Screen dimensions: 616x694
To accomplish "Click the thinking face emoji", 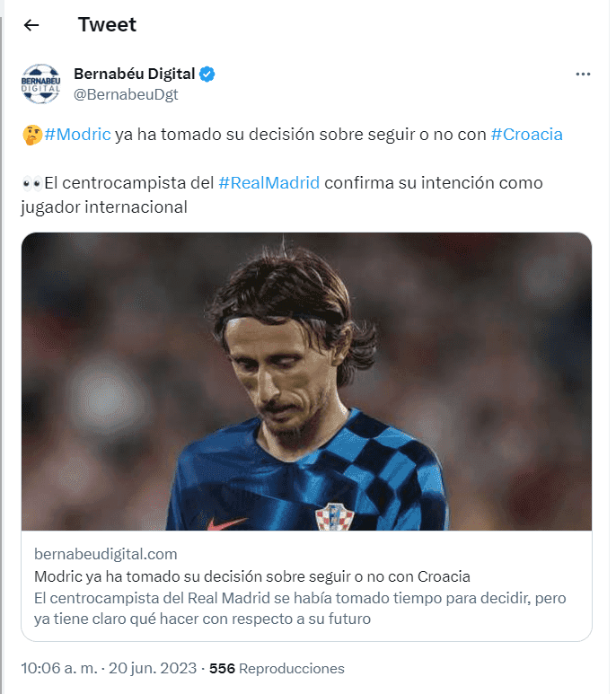I will tap(31, 135).
